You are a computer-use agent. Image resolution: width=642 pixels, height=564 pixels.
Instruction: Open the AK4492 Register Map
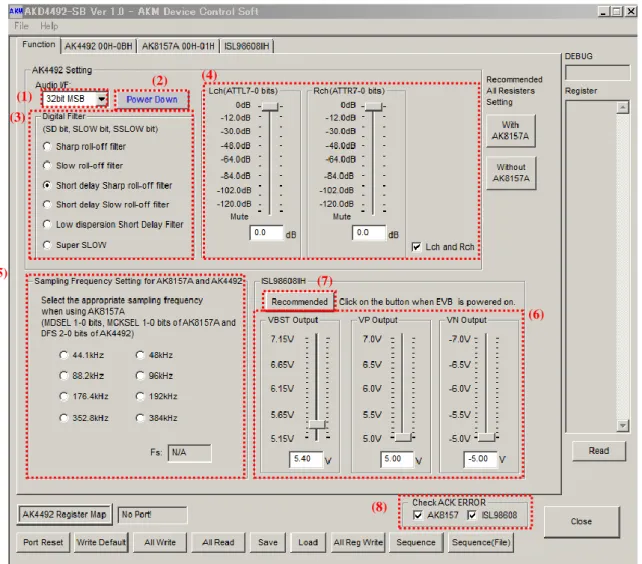pyautogui.click(x=64, y=515)
